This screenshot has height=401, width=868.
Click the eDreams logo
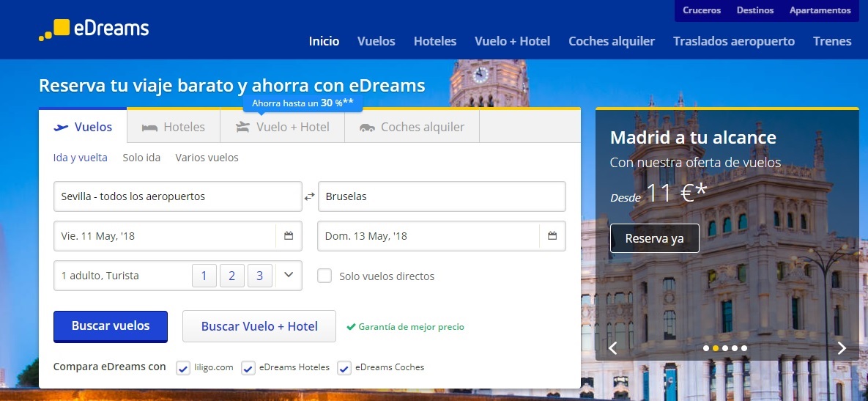coord(94,29)
